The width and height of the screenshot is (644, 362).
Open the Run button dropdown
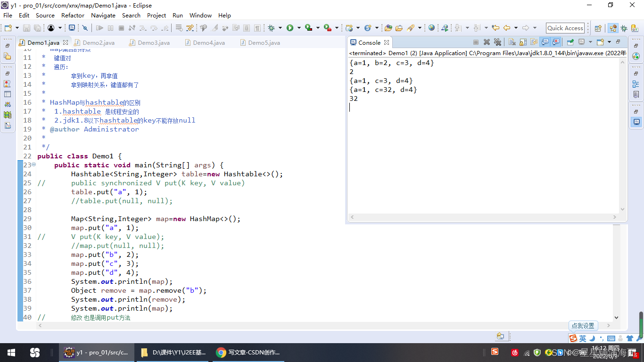(x=298, y=28)
